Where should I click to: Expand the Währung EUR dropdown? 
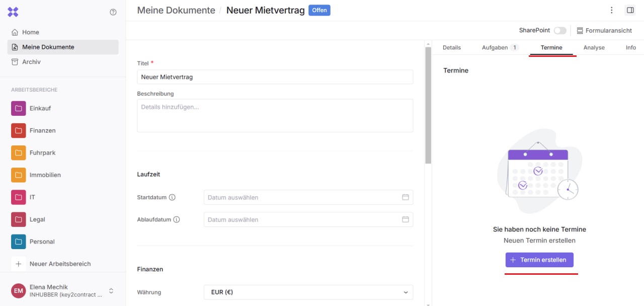click(308, 292)
